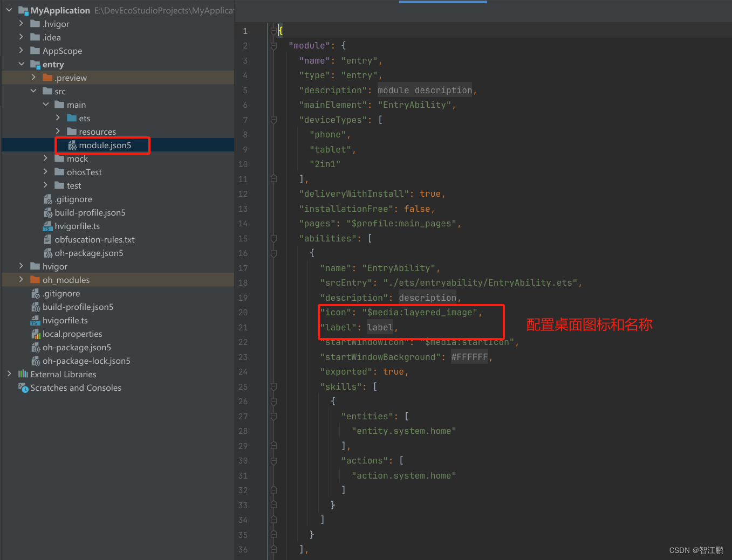Click entry oh-package.json5 file icon

pos(48,253)
